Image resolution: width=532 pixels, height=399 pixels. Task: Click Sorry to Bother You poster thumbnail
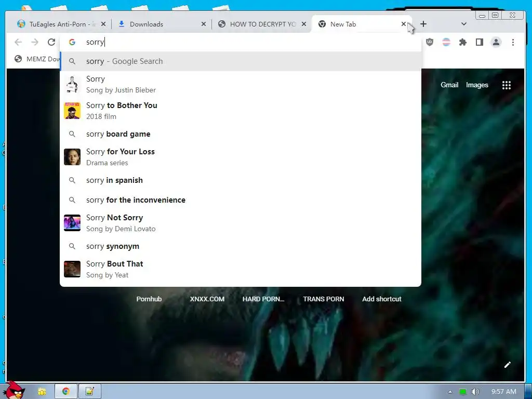tap(72, 111)
